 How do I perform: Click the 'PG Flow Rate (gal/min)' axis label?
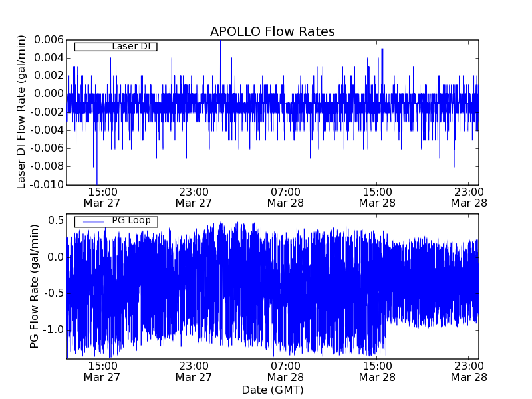(35, 287)
